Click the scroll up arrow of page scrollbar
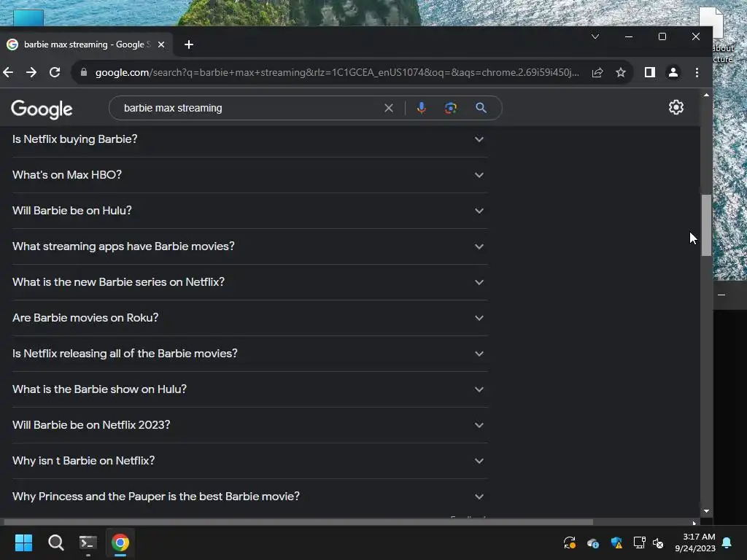747x560 pixels. (x=706, y=96)
